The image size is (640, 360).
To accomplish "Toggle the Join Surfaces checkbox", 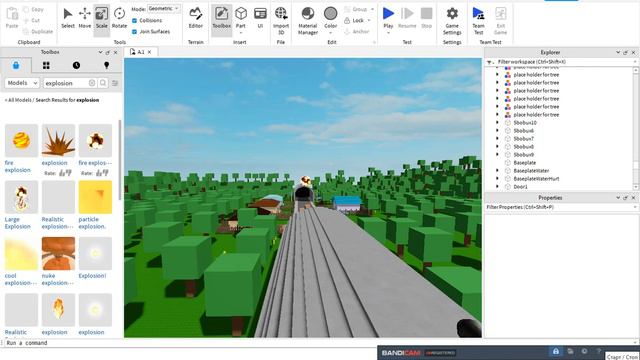I will pyautogui.click(x=134, y=31).
